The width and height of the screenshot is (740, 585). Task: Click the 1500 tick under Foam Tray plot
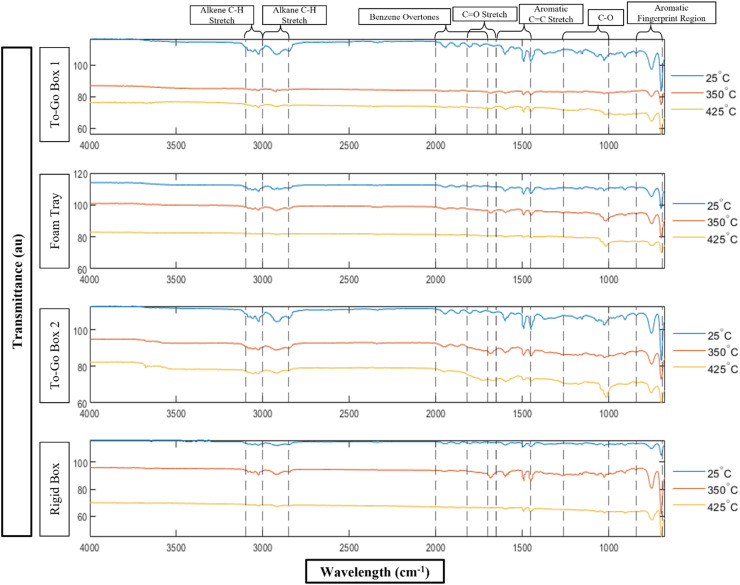coord(522,279)
